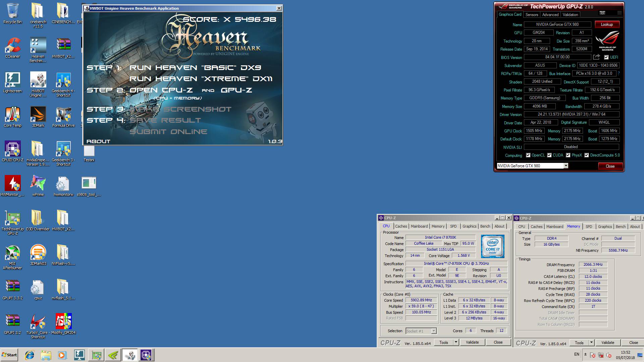The height and width of the screenshot is (362, 644).
Task: Expand the GPU selection dropdown in GPU-Z
Action: pos(566,166)
